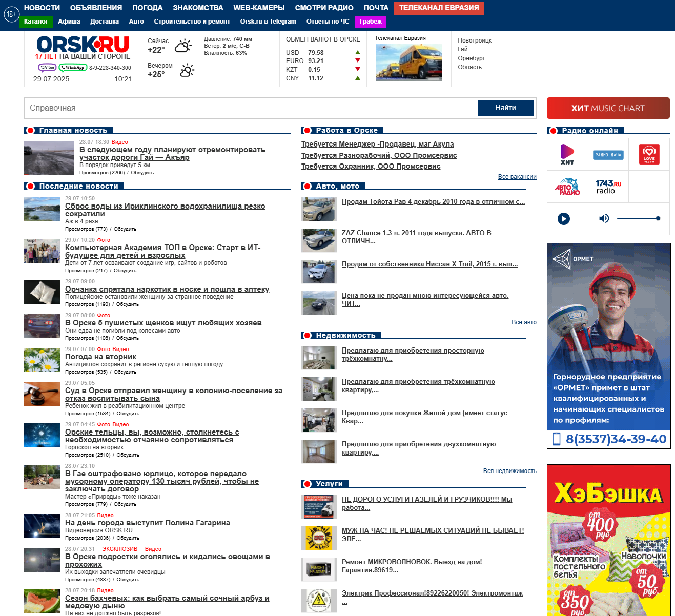Open the ORSK.RU site logo
This screenshot has width=675, height=616.
[x=83, y=45]
